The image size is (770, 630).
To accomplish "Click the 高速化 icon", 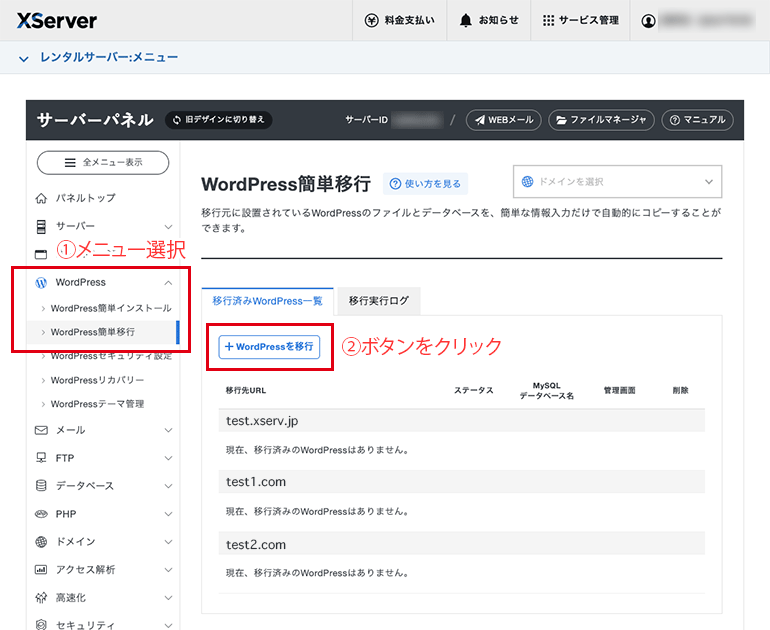I will coord(41,598).
